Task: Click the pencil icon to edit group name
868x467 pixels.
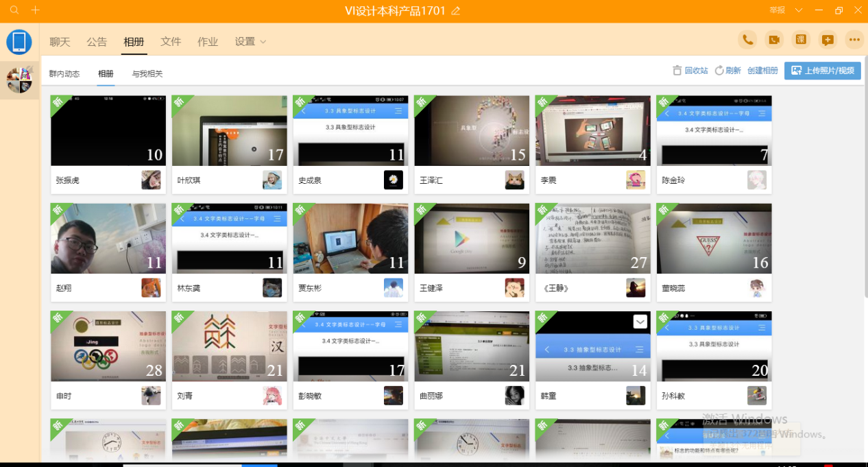Action: click(x=455, y=11)
